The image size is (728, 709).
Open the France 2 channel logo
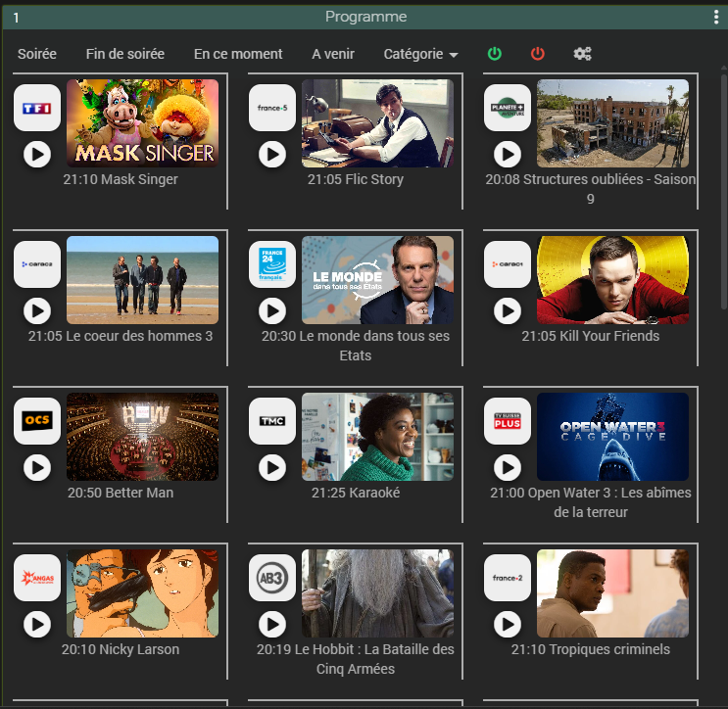[x=508, y=578]
